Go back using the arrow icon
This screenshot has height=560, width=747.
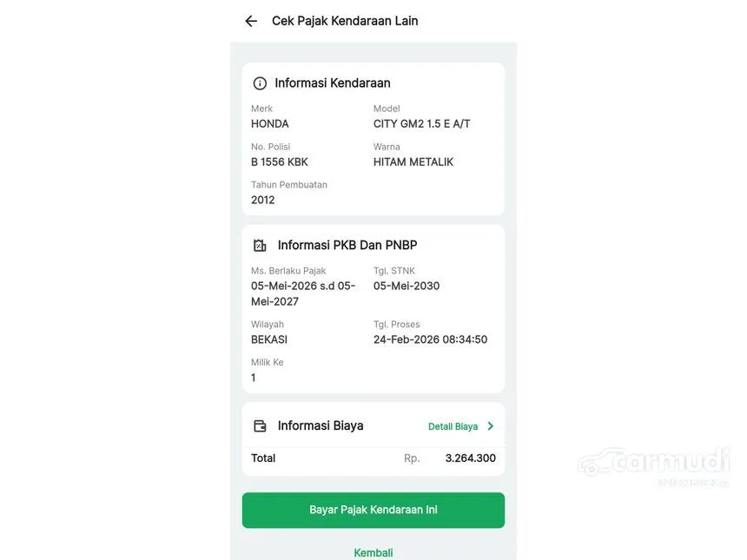251,21
